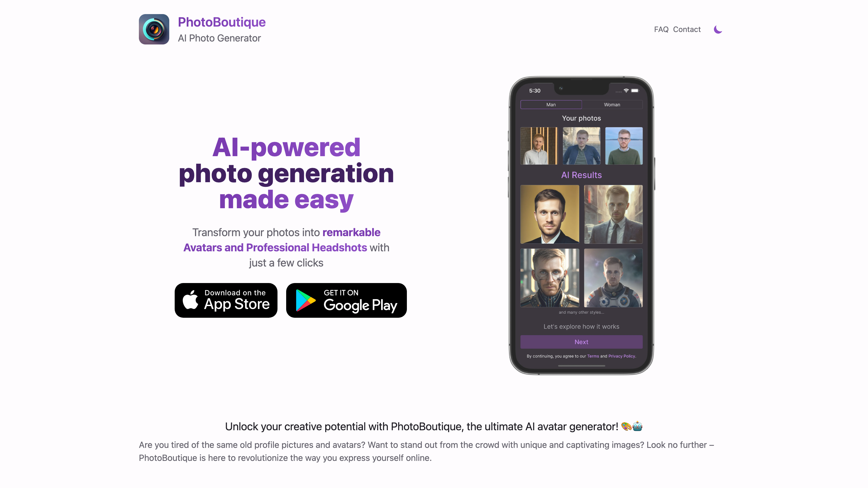Click the camera lens app logo icon
868x488 pixels.
[153, 29]
